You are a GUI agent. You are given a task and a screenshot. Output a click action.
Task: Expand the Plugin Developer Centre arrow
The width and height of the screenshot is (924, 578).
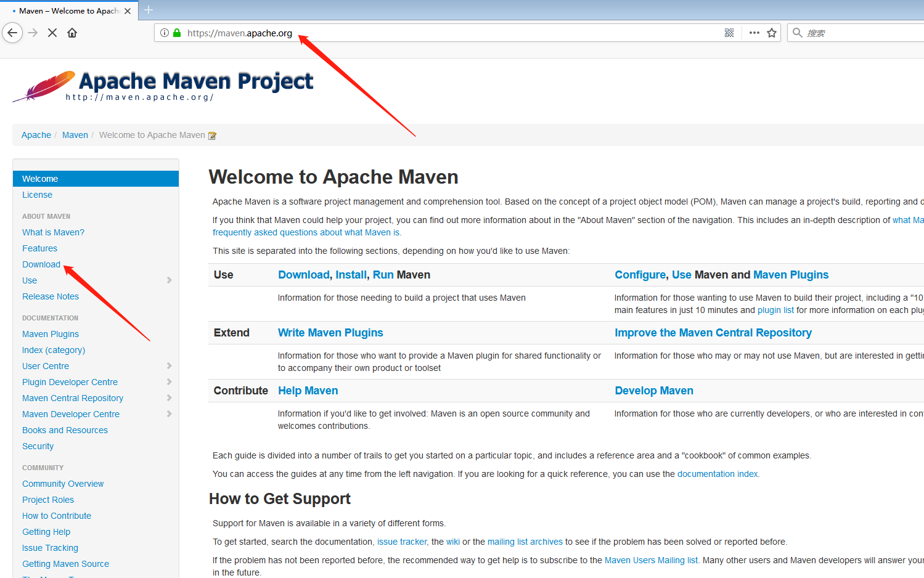[169, 382]
